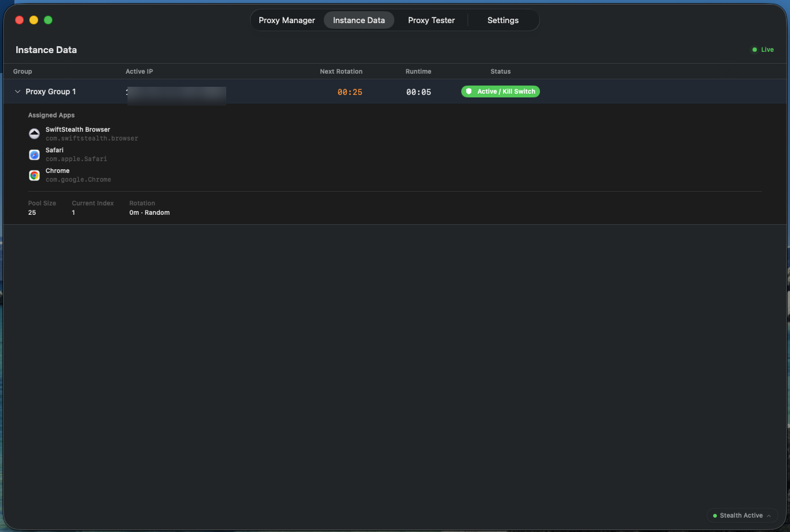
Task: Minimize the window with yellow button
Action: click(34, 20)
